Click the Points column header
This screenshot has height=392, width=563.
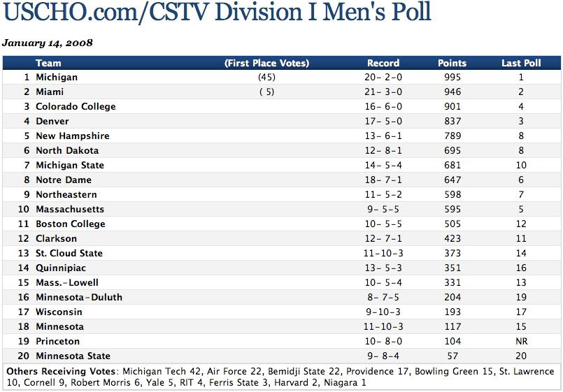452,63
